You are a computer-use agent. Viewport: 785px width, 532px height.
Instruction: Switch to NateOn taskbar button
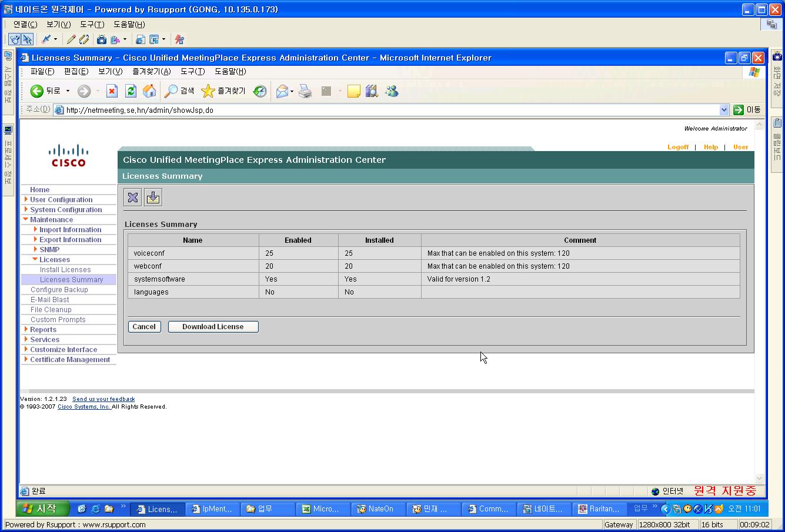(379, 509)
